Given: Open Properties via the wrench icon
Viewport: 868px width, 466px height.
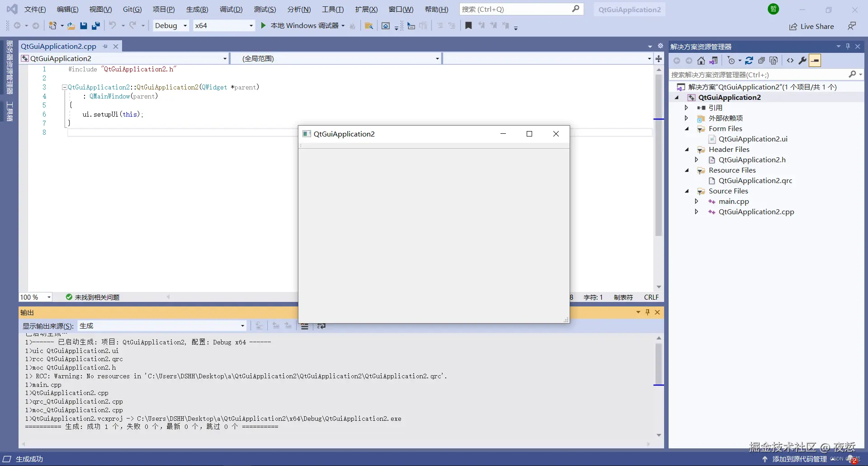Looking at the screenshot, I should click(x=802, y=61).
